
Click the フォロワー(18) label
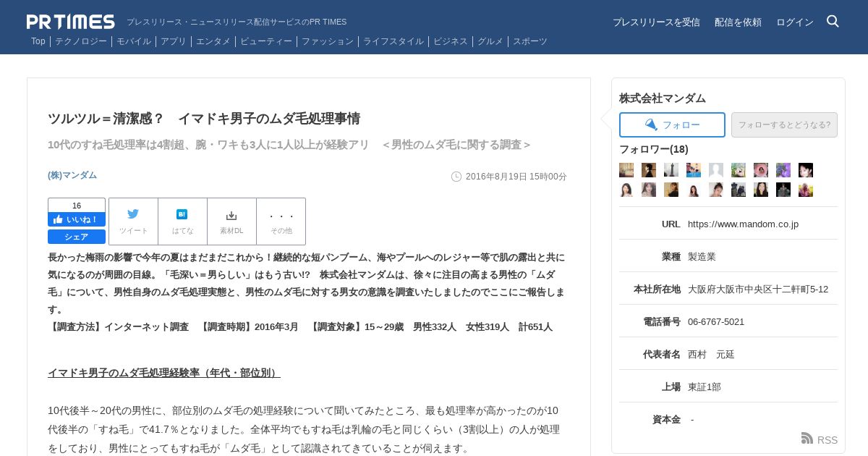(x=654, y=149)
